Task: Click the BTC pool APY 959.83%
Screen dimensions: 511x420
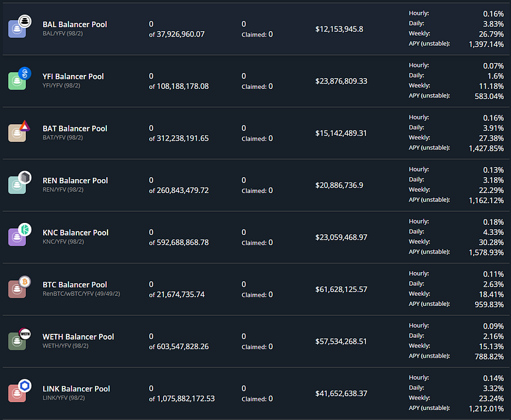Action: [489, 305]
